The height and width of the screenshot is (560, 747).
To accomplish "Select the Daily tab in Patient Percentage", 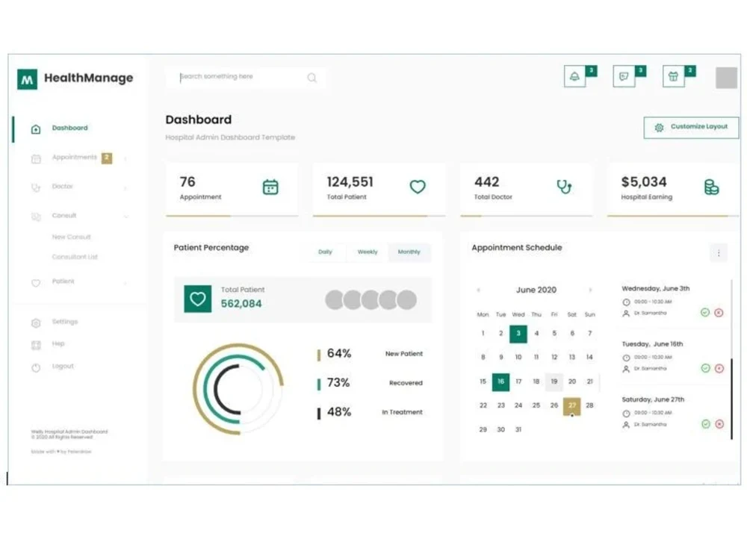I will (326, 252).
